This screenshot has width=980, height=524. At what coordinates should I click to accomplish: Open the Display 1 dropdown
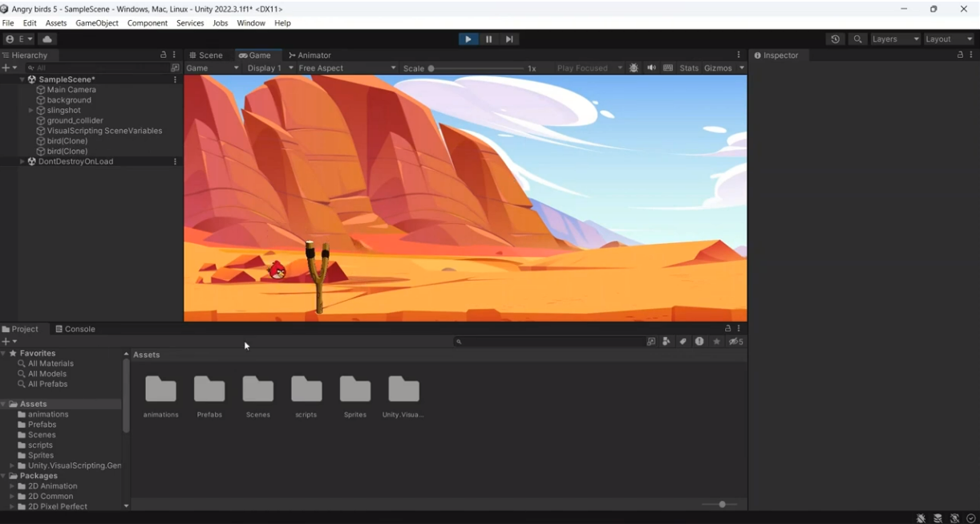point(269,68)
